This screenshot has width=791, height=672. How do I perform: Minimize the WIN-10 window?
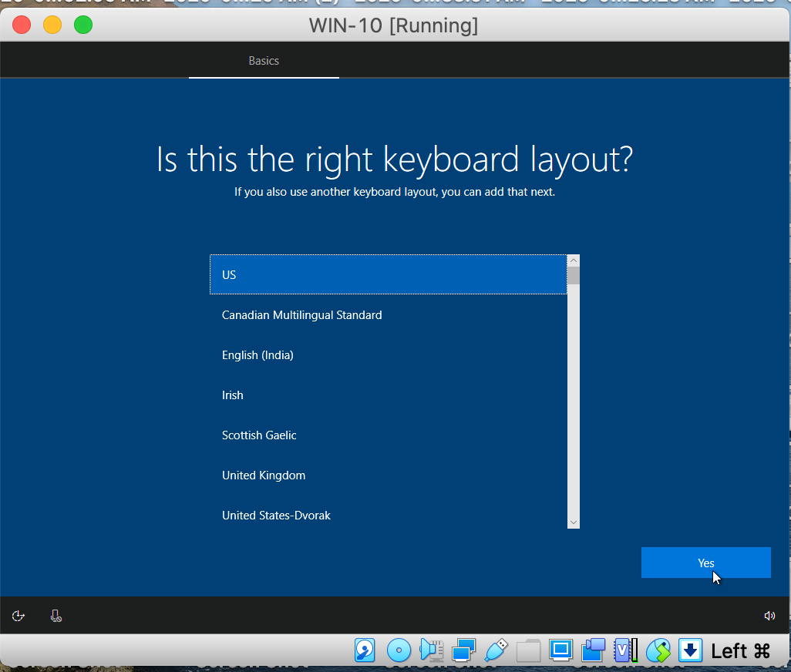[x=52, y=25]
